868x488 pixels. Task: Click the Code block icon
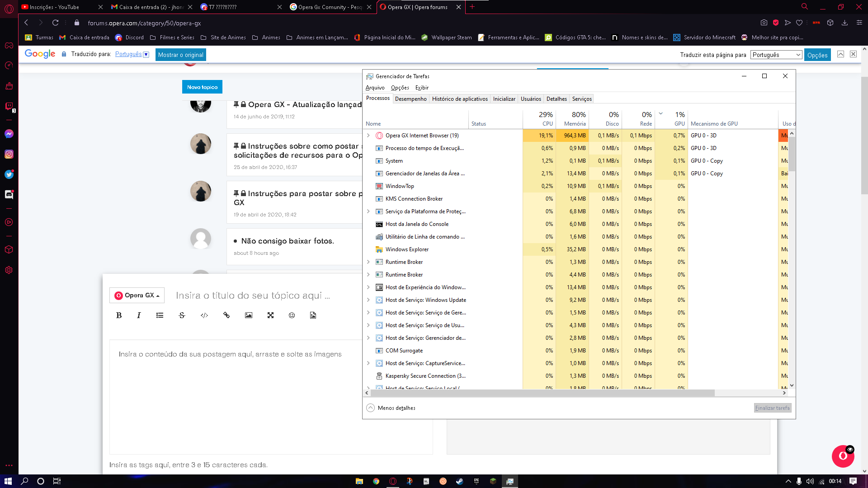204,315
